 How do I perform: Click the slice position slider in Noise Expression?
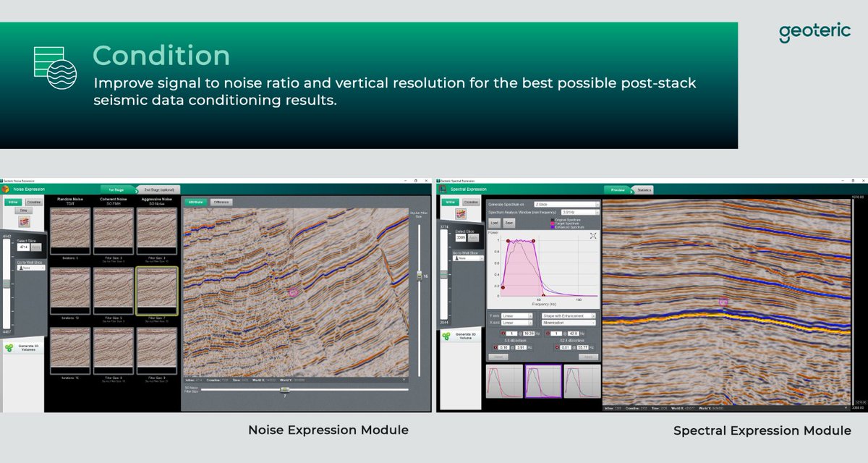7,284
